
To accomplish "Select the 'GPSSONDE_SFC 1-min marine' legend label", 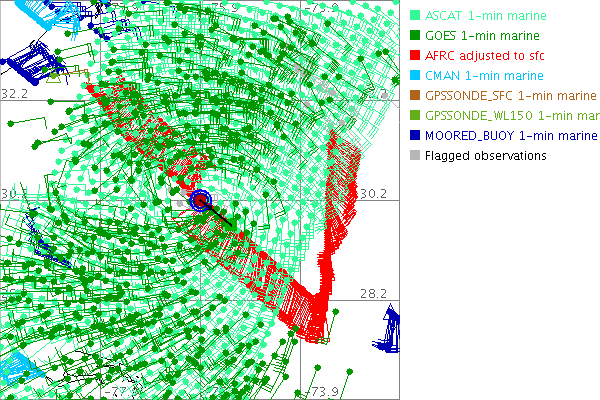I will click(511, 96).
